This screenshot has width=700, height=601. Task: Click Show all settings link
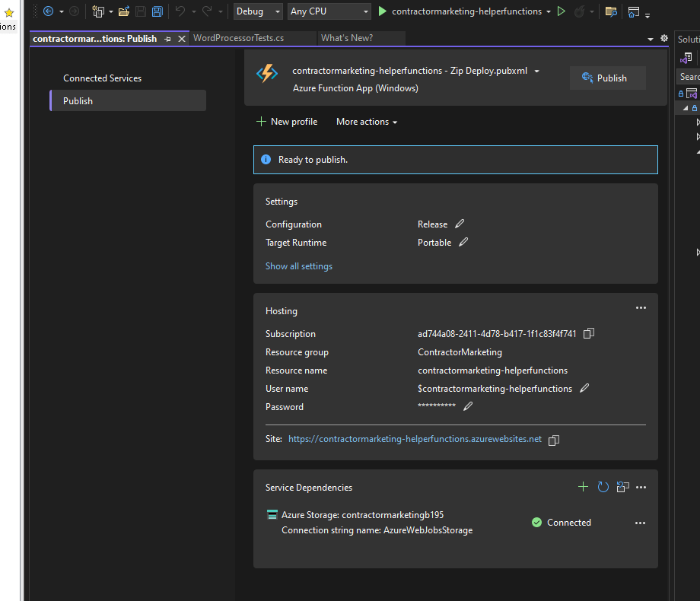(x=299, y=266)
